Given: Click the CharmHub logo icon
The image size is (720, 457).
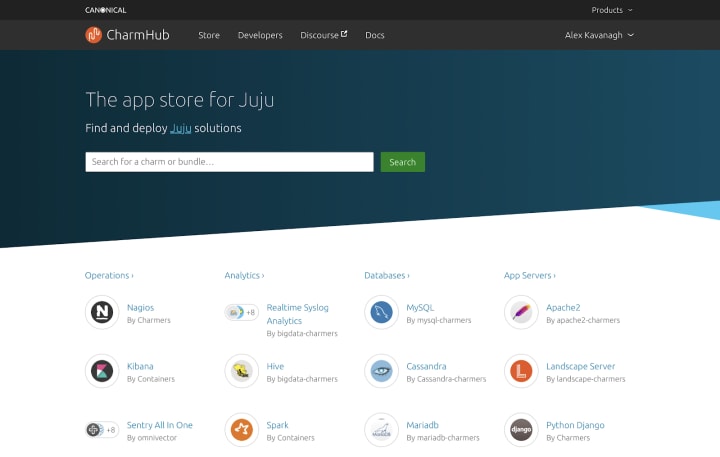Looking at the screenshot, I should [94, 35].
